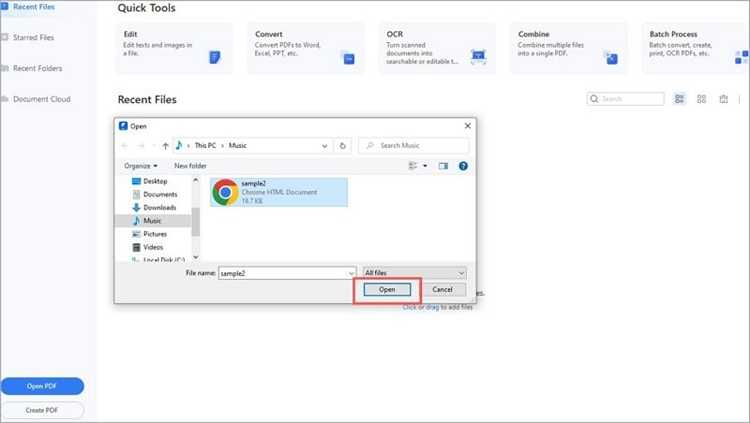
Task: Switch Recent Files to grid view
Action: [701, 99]
